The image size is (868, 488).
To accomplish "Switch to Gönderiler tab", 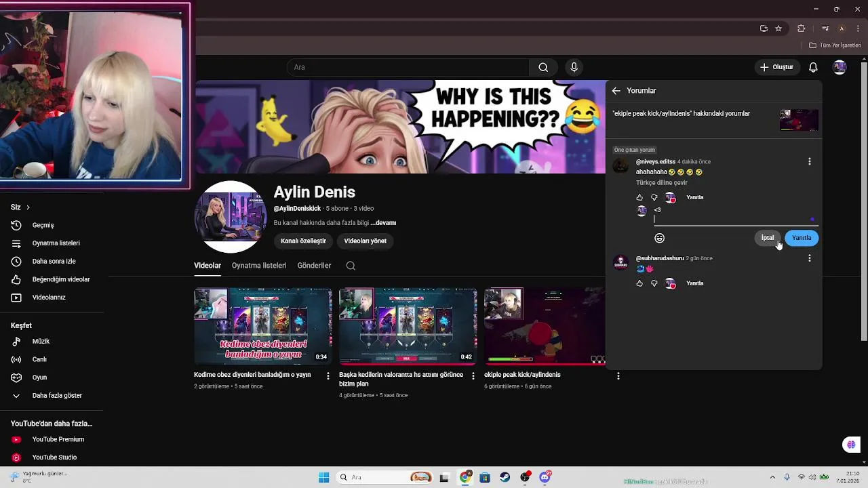I will coord(314,266).
